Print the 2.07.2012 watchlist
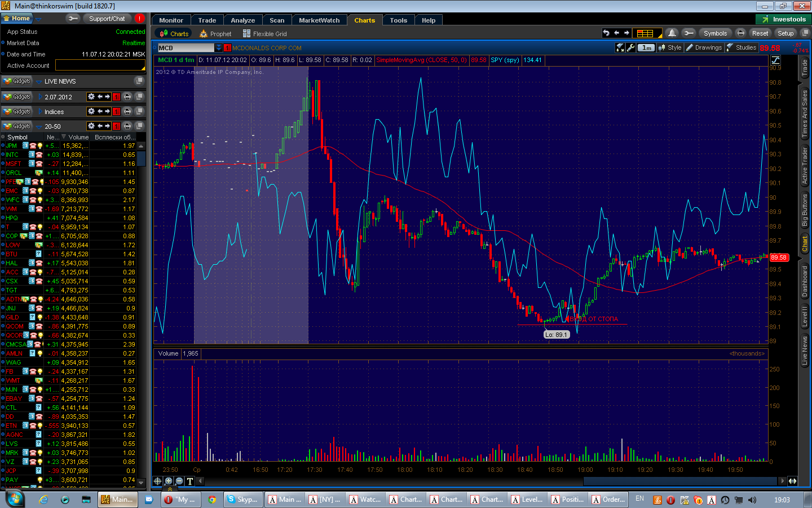The height and width of the screenshot is (508, 812). tap(127, 97)
